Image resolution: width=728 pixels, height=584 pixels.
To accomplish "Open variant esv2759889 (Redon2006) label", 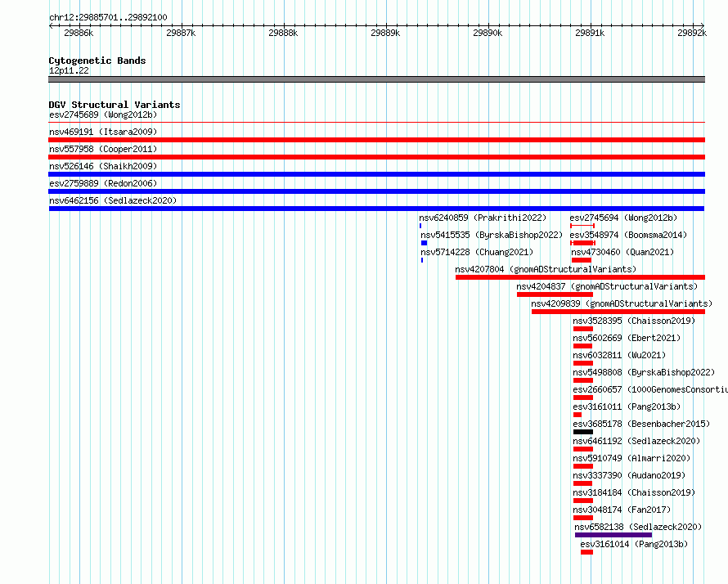I will (103, 183).
